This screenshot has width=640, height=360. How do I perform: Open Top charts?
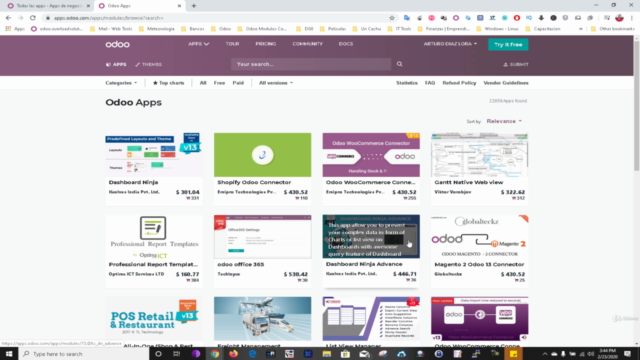tap(169, 83)
